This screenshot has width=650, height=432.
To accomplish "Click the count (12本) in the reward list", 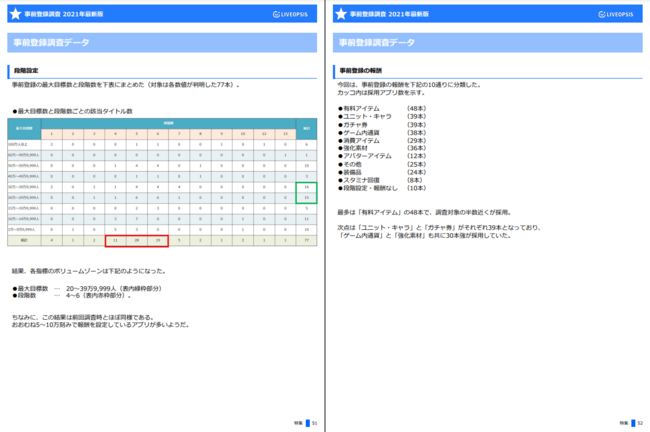I will pyautogui.click(x=416, y=156).
